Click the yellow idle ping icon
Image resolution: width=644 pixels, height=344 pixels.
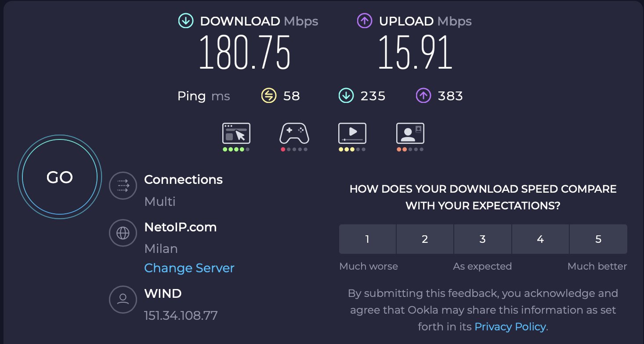[269, 96]
